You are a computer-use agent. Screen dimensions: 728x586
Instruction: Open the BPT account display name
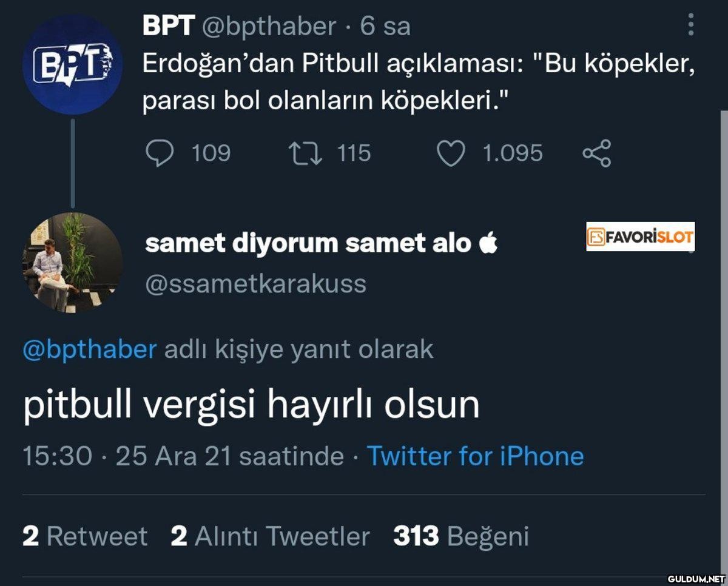(168, 26)
